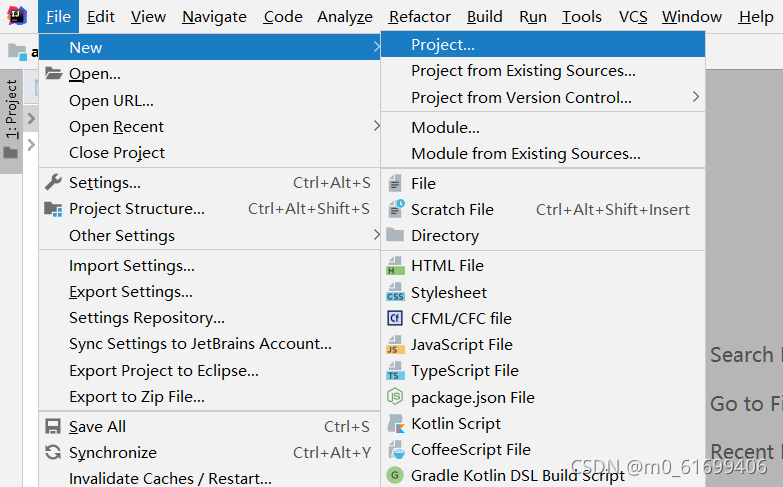783x487 pixels.
Task: Open the Run menu
Action: point(533,16)
